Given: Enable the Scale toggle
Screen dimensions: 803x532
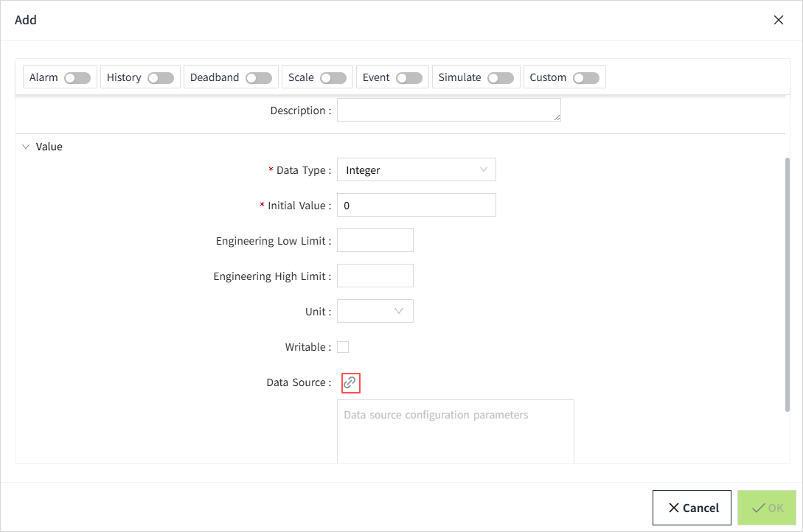Looking at the screenshot, I should pyautogui.click(x=333, y=78).
